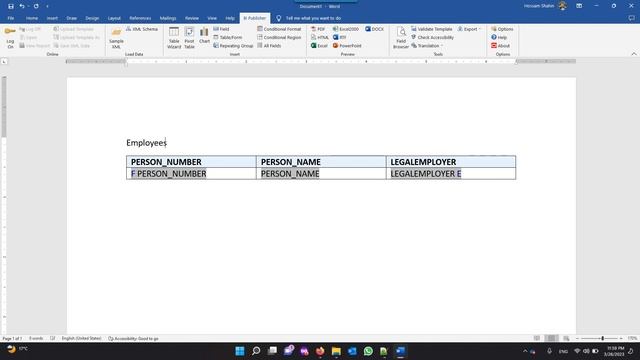Open the Comments icon below the title bar

pyautogui.click(x=631, y=18)
